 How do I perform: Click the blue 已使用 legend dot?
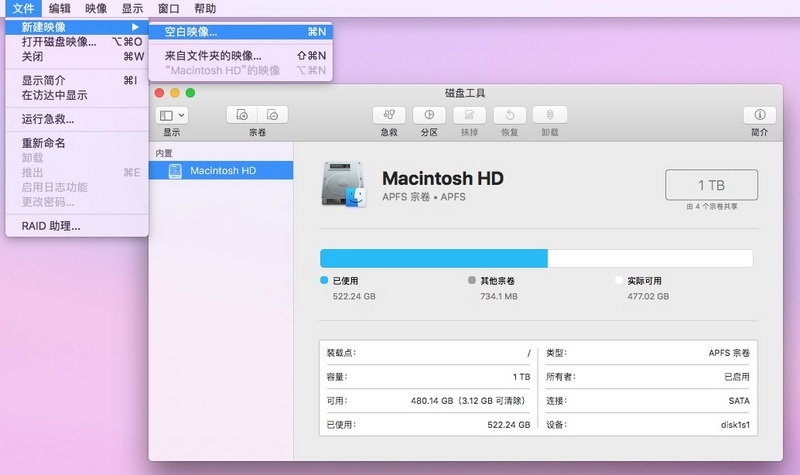pos(324,280)
